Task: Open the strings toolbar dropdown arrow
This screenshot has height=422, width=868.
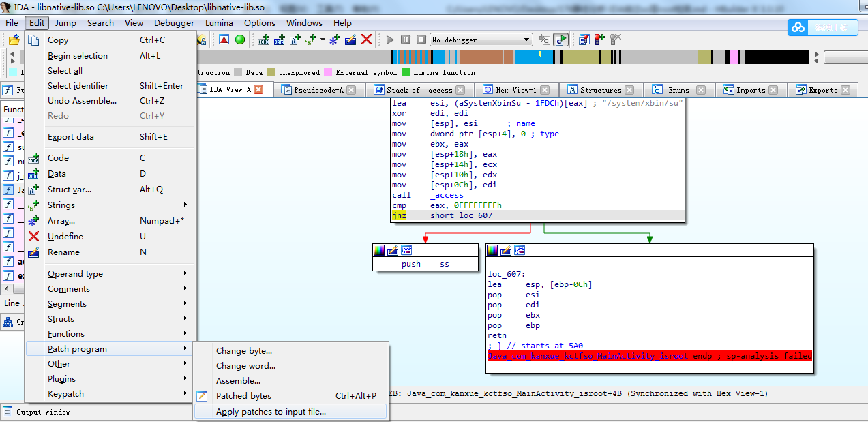Action: point(321,40)
